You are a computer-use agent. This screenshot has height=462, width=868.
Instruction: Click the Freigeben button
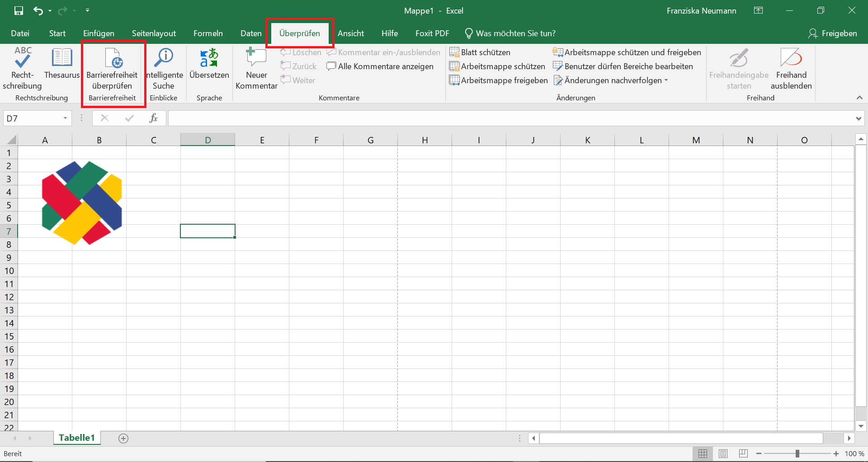[833, 33]
